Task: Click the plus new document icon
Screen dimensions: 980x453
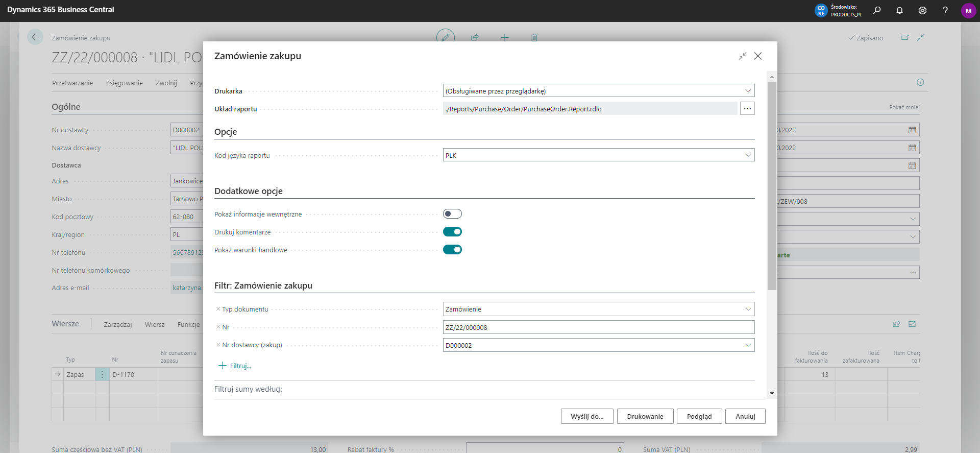Action: [x=505, y=37]
